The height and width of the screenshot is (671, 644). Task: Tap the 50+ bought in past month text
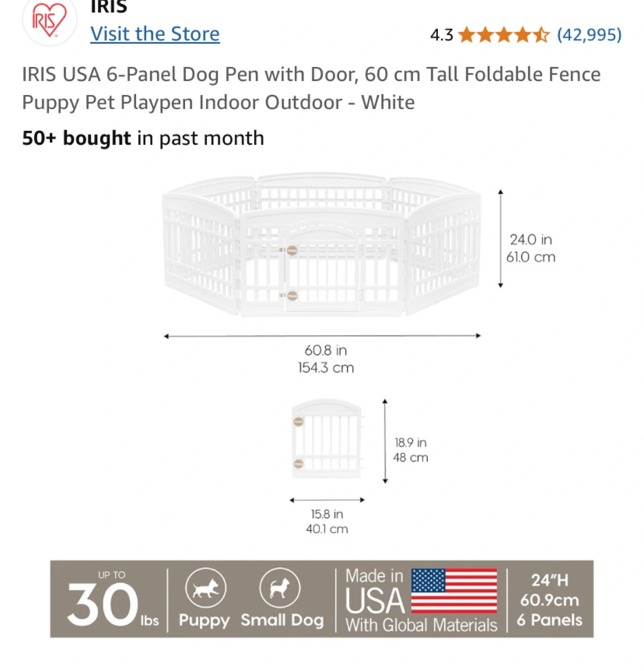(143, 138)
